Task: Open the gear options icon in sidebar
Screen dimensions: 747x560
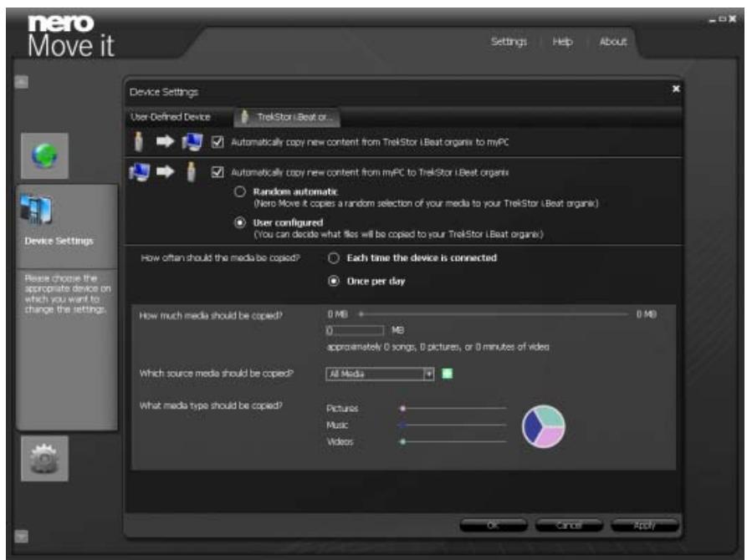Action: coord(45,458)
